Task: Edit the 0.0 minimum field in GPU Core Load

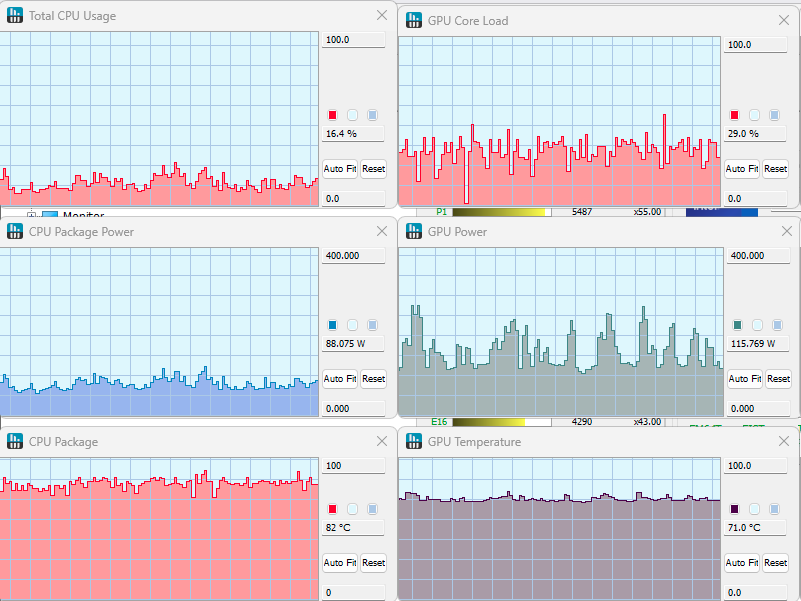Action: [x=755, y=198]
